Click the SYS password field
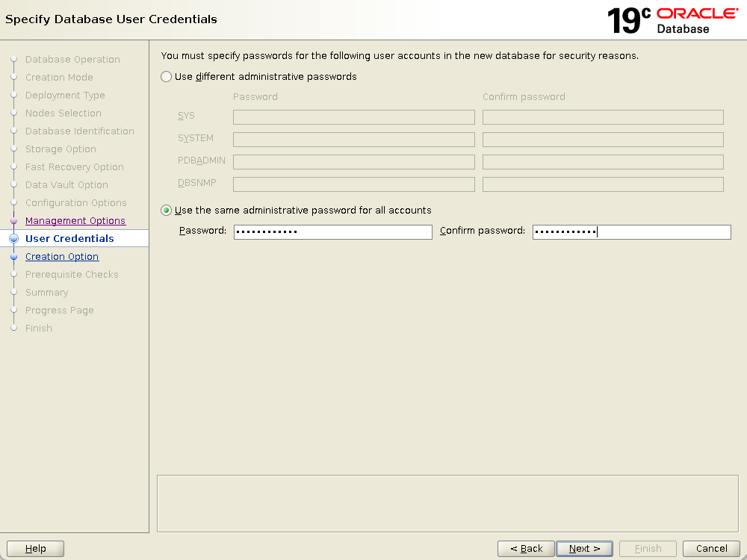 click(x=353, y=117)
